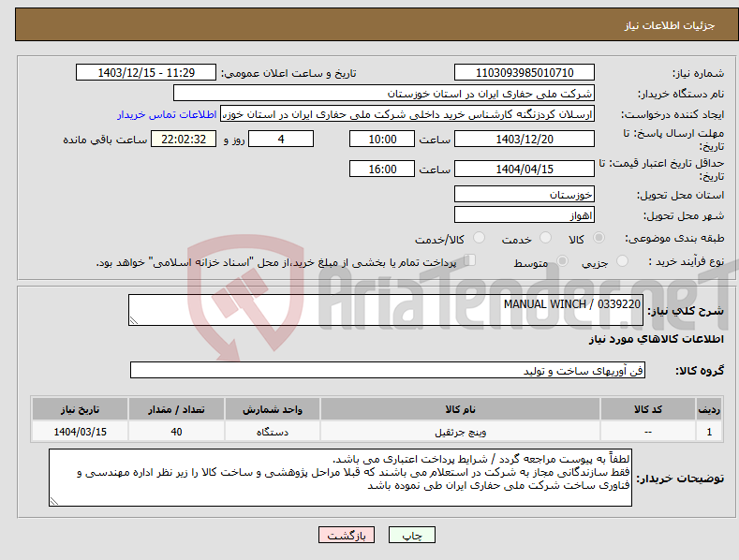Click the resize handle of description textarea
Screen dimensions: 739x560
click(134, 320)
